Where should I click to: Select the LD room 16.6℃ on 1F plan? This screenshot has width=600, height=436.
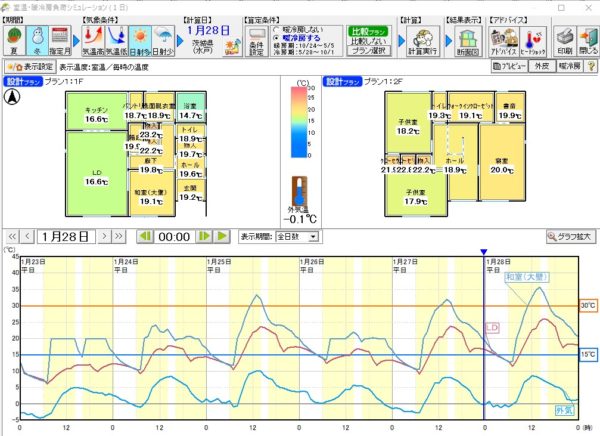[96, 174]
